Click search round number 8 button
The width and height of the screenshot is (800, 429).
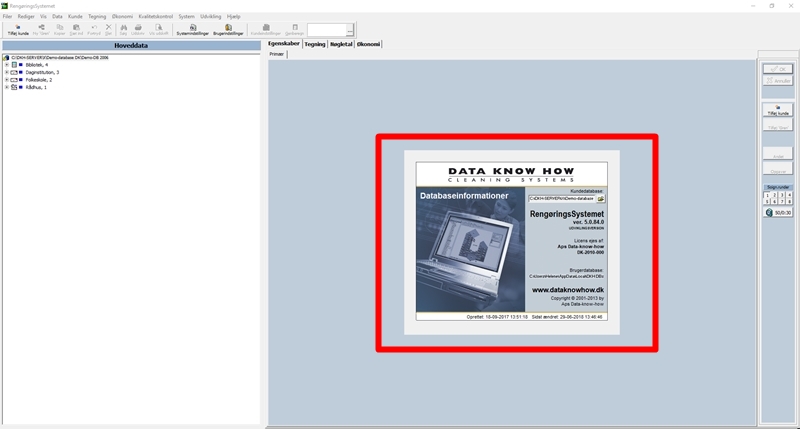pyautogui.click(x=789, y=201)
